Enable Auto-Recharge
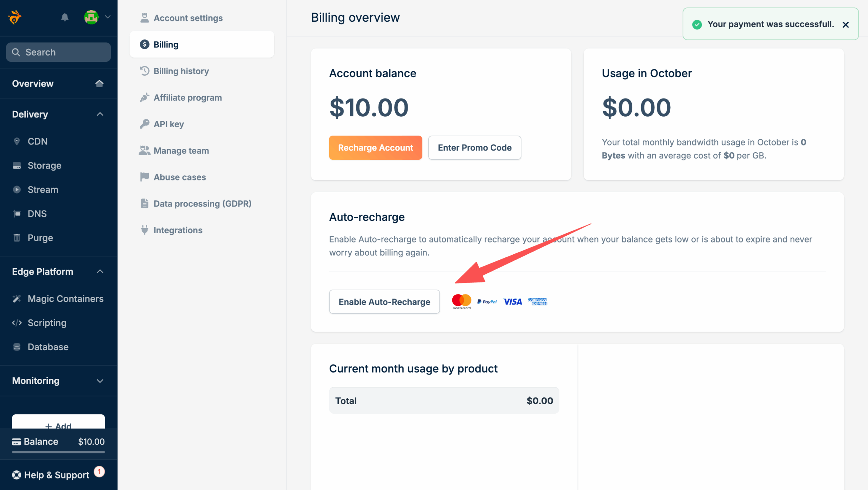 click(x=384, y=302)
